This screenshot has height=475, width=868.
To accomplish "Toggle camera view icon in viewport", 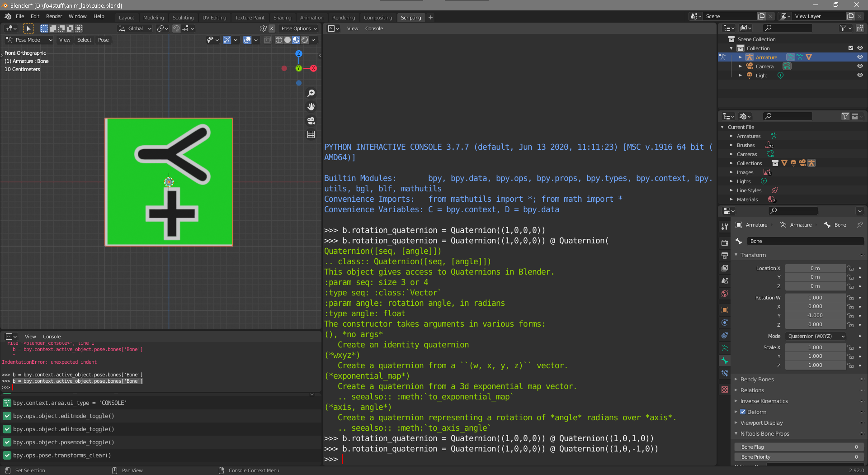I will [311, 121].
